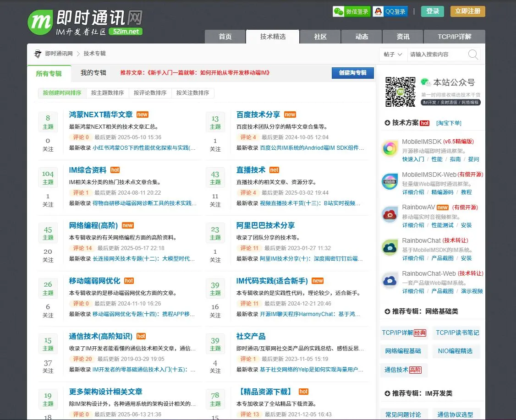This screenshot has width=516, height=420.
Task: Click the MobileIMSDK-Web product icon
Action: point(390,181)
